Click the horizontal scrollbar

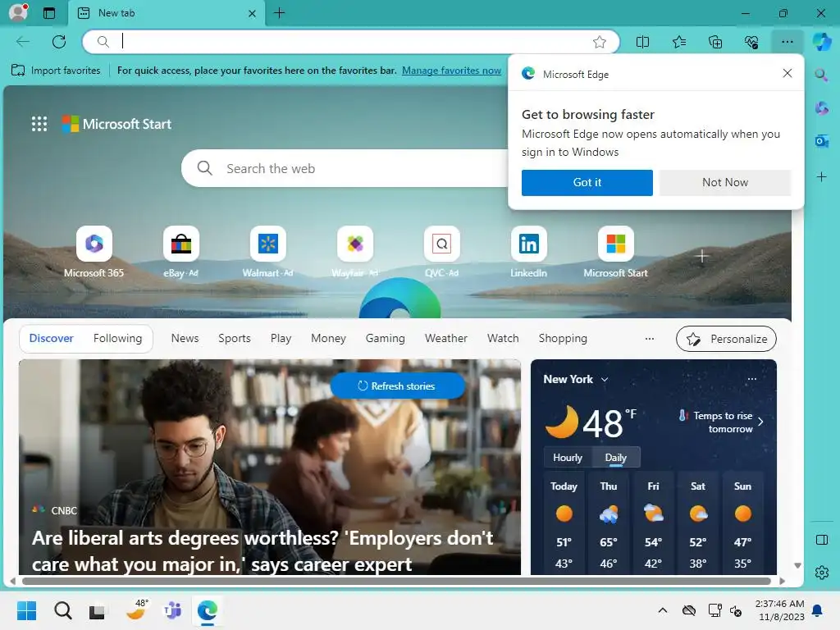pyautogui.click(x=396, y=582)
